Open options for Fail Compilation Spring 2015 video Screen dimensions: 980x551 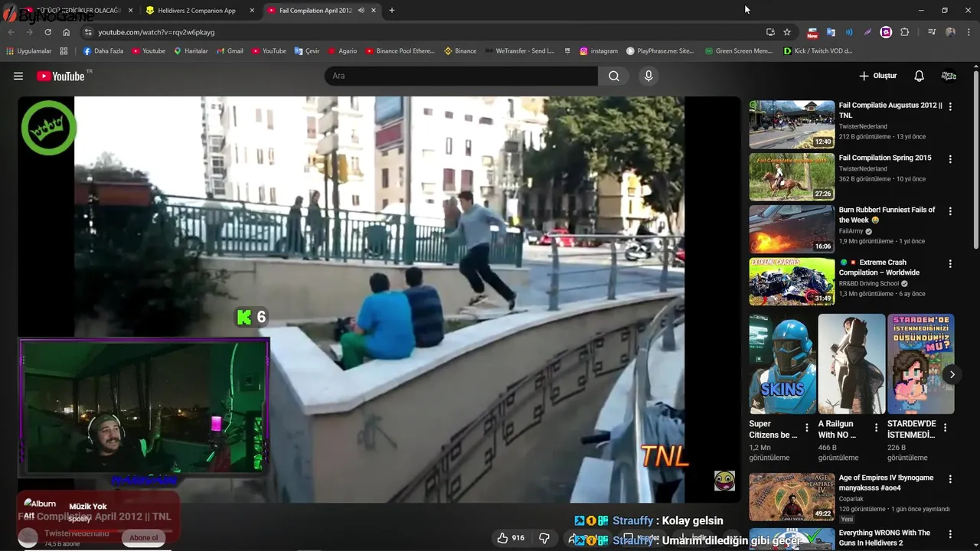point(950,159)
